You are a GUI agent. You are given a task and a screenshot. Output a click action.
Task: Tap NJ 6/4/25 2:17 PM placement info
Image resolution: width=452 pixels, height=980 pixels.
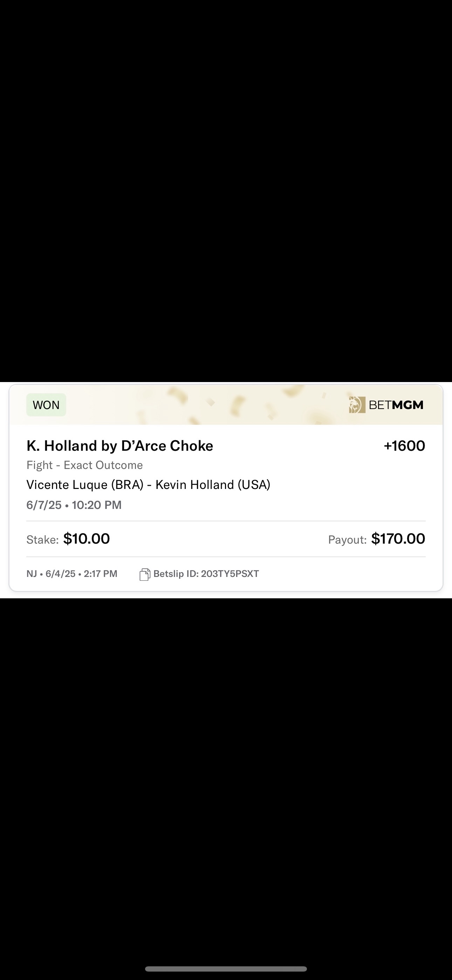pos(72,574)
